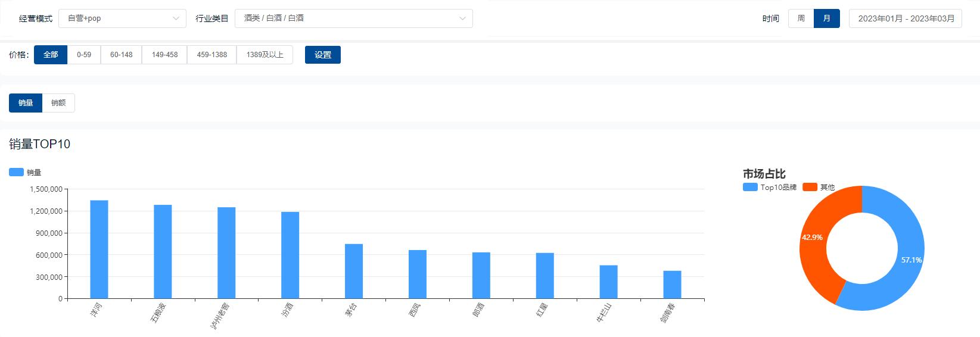Screen dimensions: 980x337
Task: Select the 全部 price filter
Action: tap(51, 55)
